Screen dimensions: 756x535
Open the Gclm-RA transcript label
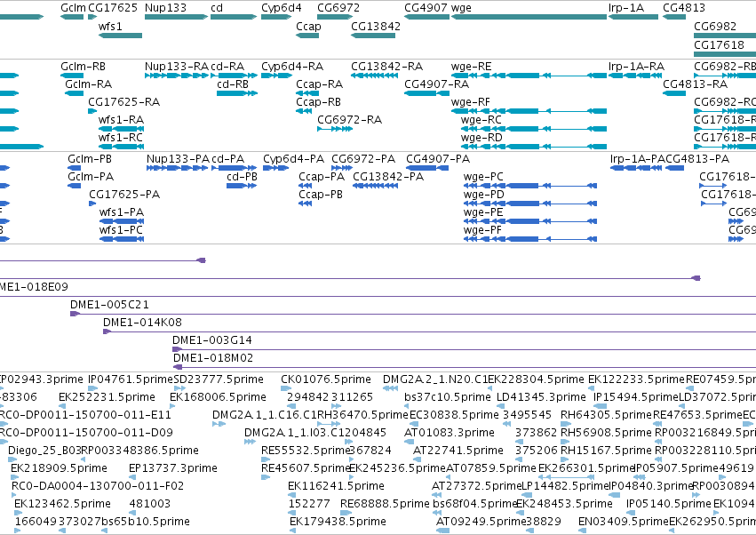[88, 84]
